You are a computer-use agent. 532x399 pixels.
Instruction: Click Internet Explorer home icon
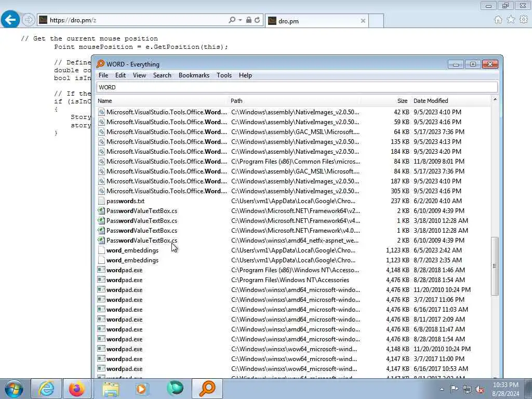pyautogui.click(x=498, y=20)
